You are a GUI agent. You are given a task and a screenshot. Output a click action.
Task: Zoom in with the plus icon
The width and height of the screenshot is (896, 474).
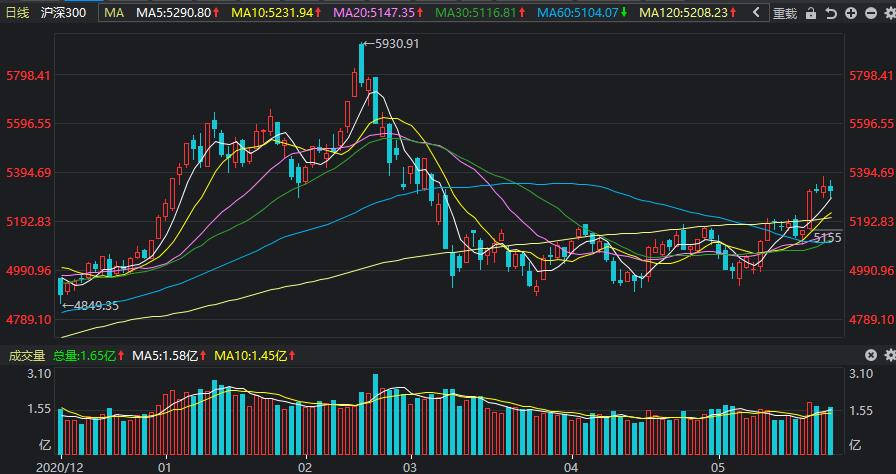[851, 13]
